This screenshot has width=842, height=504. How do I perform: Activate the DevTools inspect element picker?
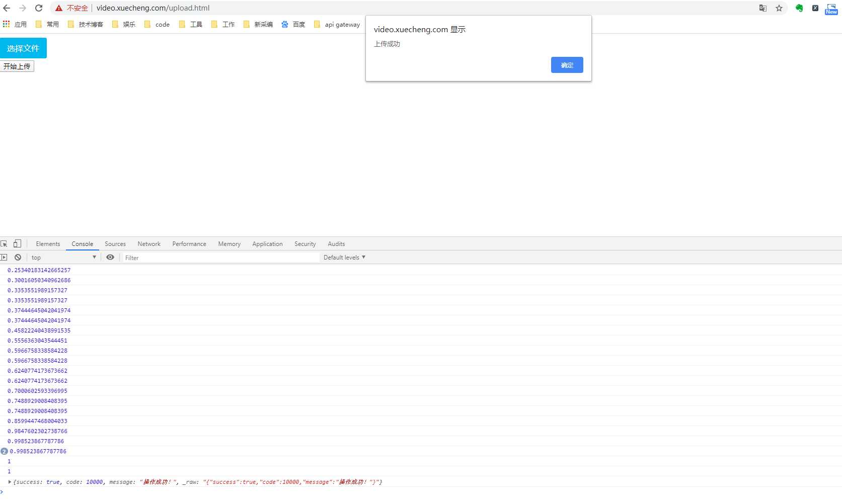point(4,244)
